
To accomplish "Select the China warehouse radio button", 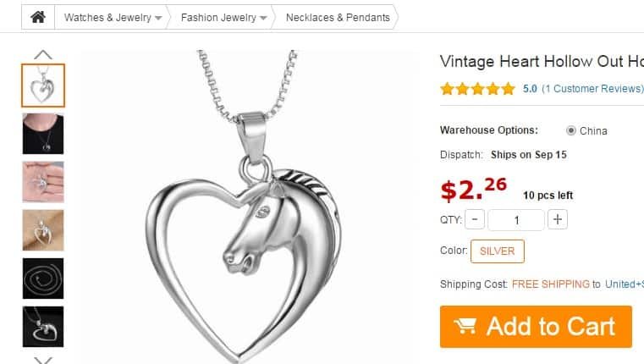I will tap(571, 130).
